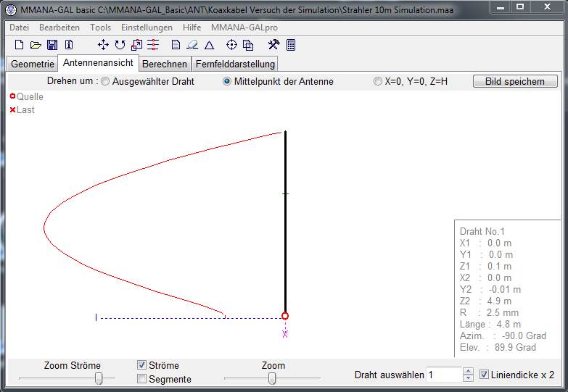Open the Bearbeiten menu
The width and height of the screenshot is (568, 392).
coord(59,28)
